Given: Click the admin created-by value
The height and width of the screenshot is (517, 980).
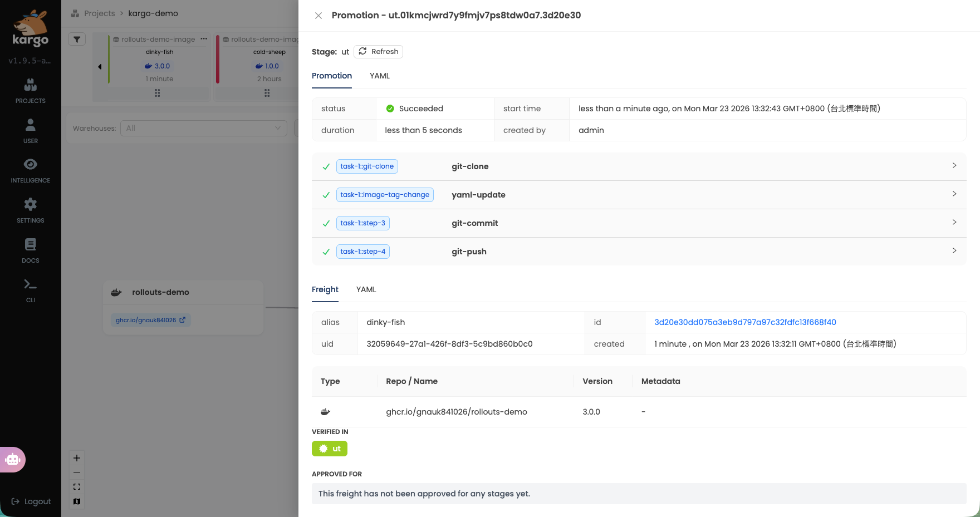Looking at the screenshot, I should point(591,130).
